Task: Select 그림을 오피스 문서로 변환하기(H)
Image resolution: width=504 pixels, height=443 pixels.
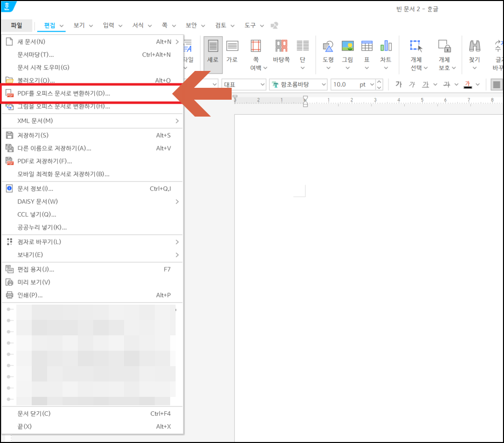Action: [92, 107]
